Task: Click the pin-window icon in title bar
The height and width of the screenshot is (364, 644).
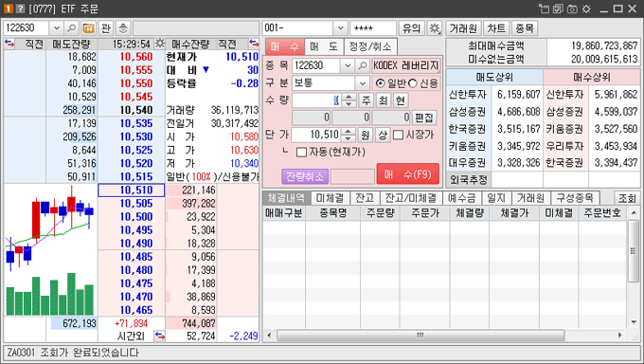Action: [x=544, y=9]
